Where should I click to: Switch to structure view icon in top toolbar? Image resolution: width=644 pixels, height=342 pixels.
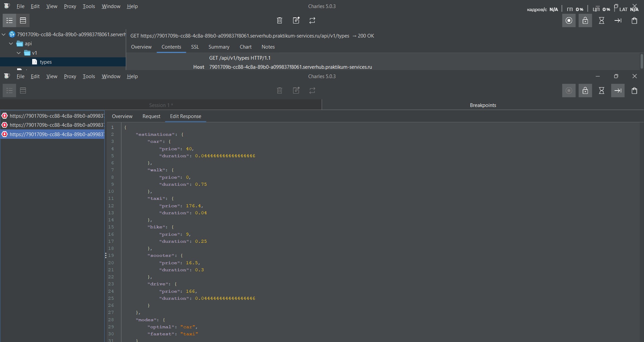(x=9, y=20)
